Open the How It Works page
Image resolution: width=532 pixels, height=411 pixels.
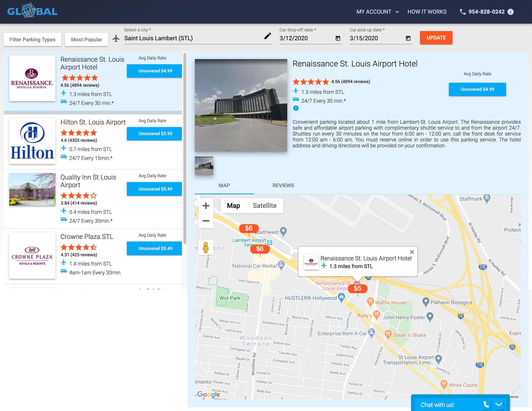[x=427, y=12]
